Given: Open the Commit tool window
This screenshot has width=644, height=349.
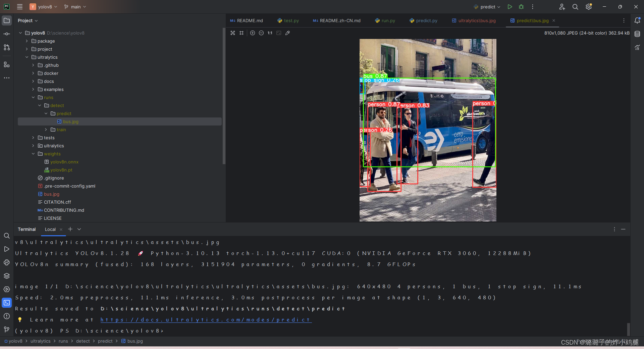Looking at the screenshot, I should [x=7, y=34].
